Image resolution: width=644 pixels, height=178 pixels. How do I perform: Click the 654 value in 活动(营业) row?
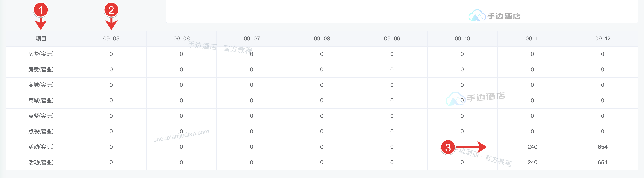(x=602, y=162)
